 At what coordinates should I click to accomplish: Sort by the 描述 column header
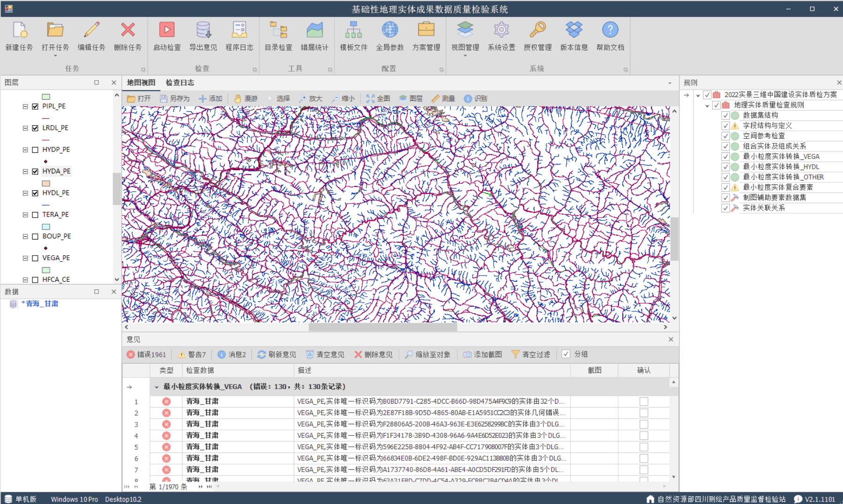point(432,370)
